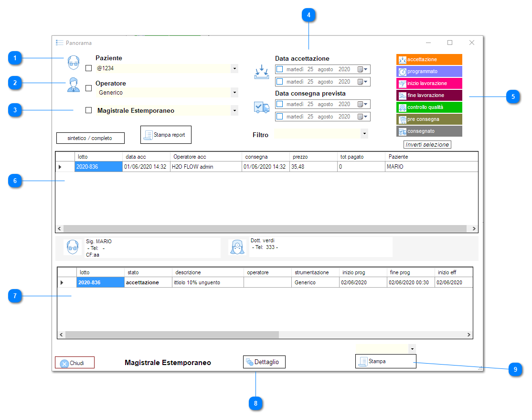Click the row selector arrow for lotto 2020-836 upper grid

(x=60, y=167)
